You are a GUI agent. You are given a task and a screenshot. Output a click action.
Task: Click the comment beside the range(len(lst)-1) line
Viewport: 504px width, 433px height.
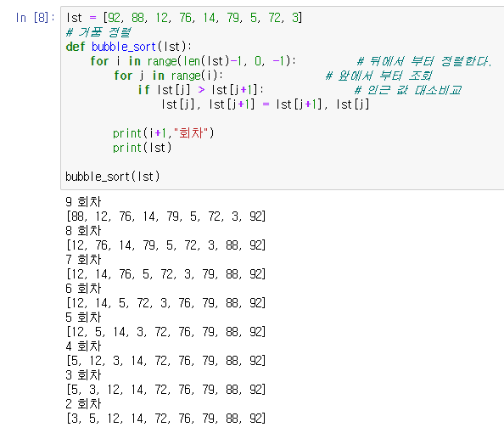(x=424, y=61)
